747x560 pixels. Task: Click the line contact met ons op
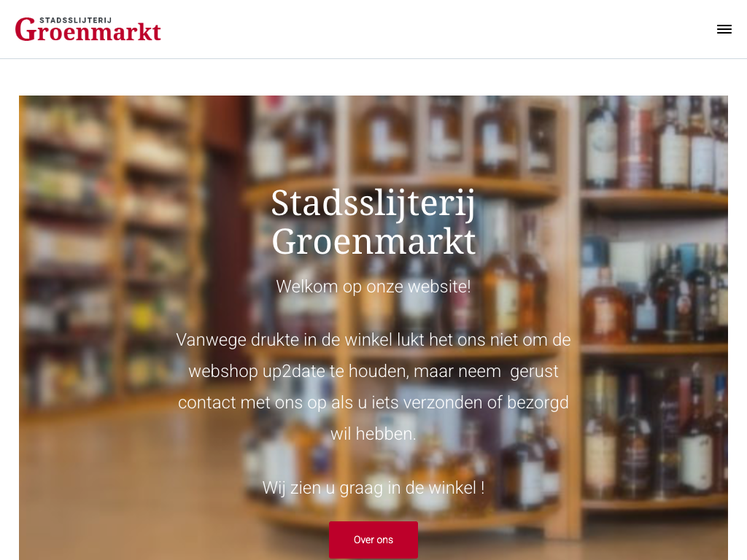tap(373, 402)
